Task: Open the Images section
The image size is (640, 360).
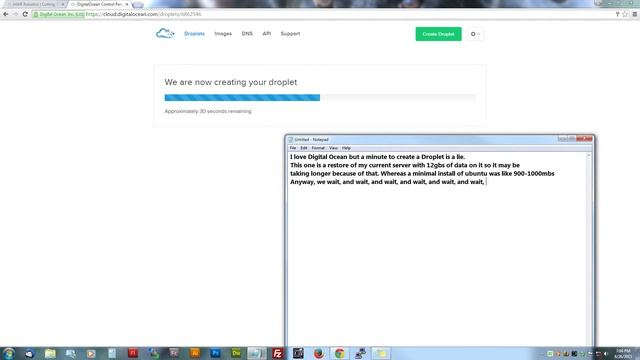Action: (x=223, y=34)
